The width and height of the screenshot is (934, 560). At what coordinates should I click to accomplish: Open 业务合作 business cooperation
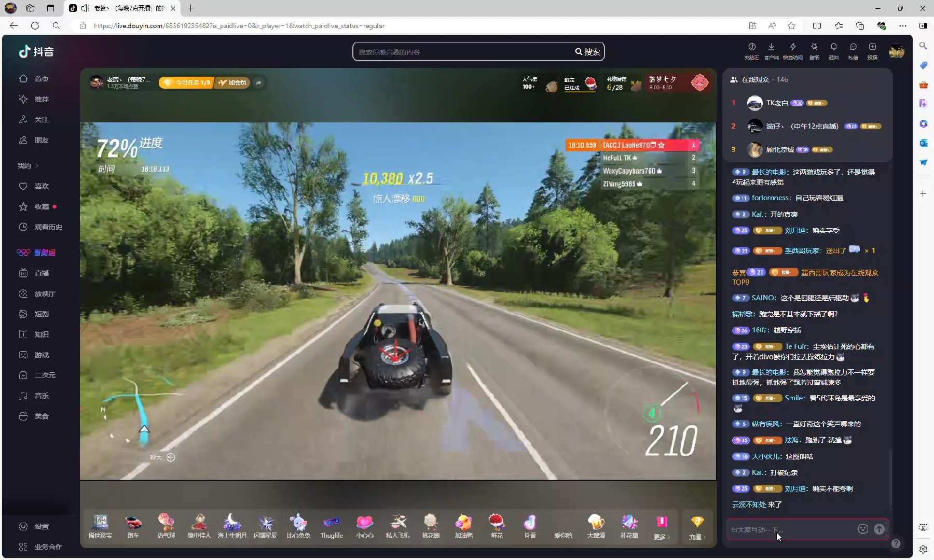click(40, 547)
